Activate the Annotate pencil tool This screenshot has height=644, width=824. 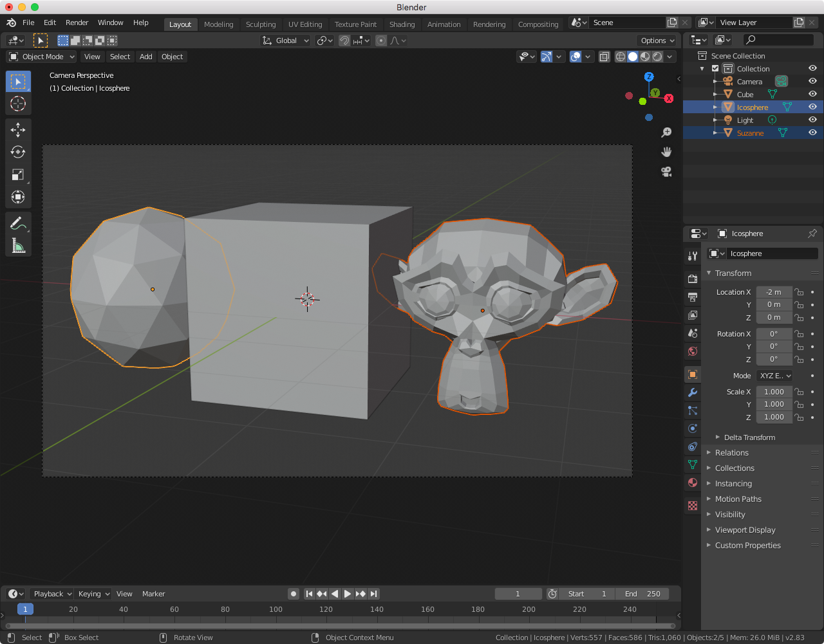(x=18, y=224)
